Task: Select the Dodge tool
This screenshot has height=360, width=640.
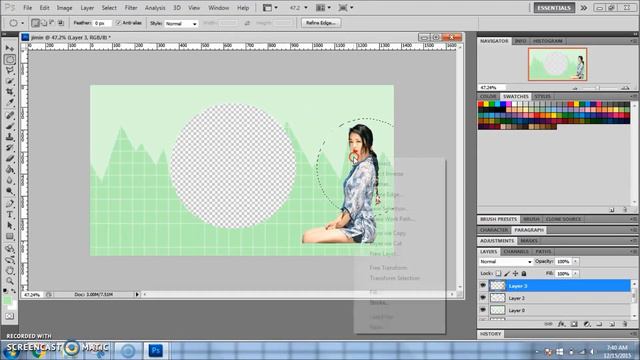Action: [x=10, y=191]
